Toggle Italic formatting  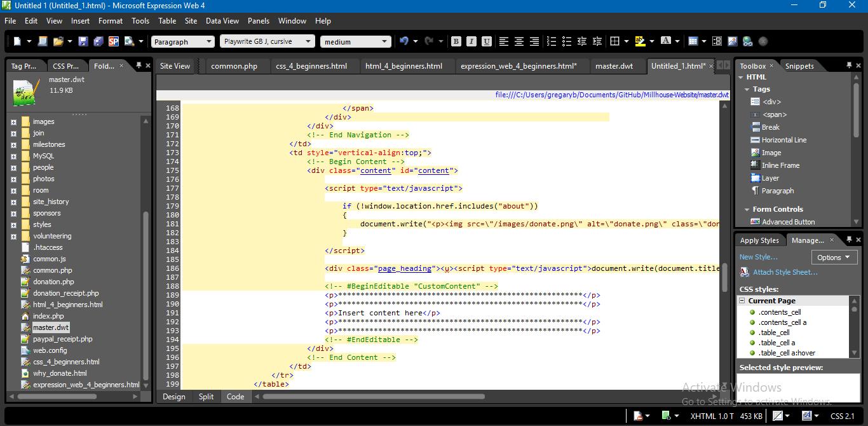tap(471, 41)
